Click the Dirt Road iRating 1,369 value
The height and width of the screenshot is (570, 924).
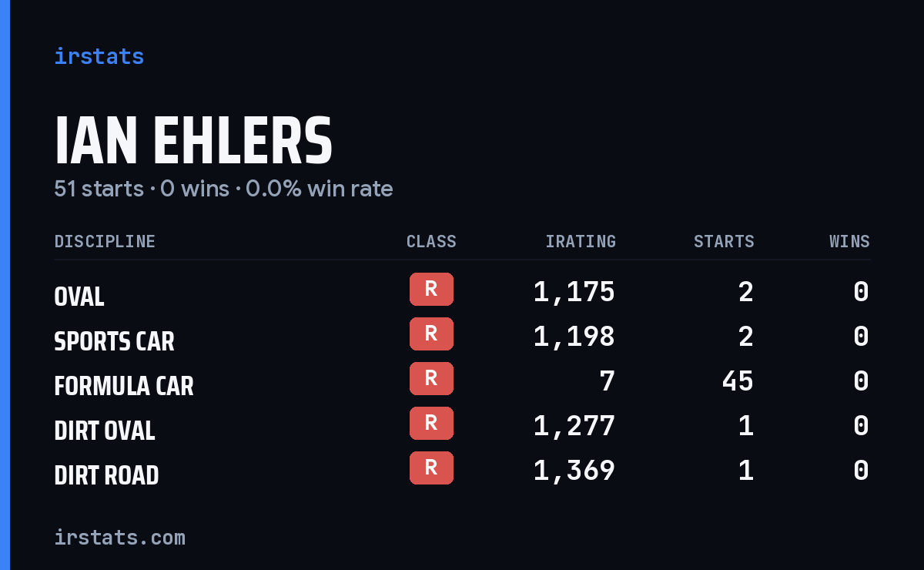point(574,470)
